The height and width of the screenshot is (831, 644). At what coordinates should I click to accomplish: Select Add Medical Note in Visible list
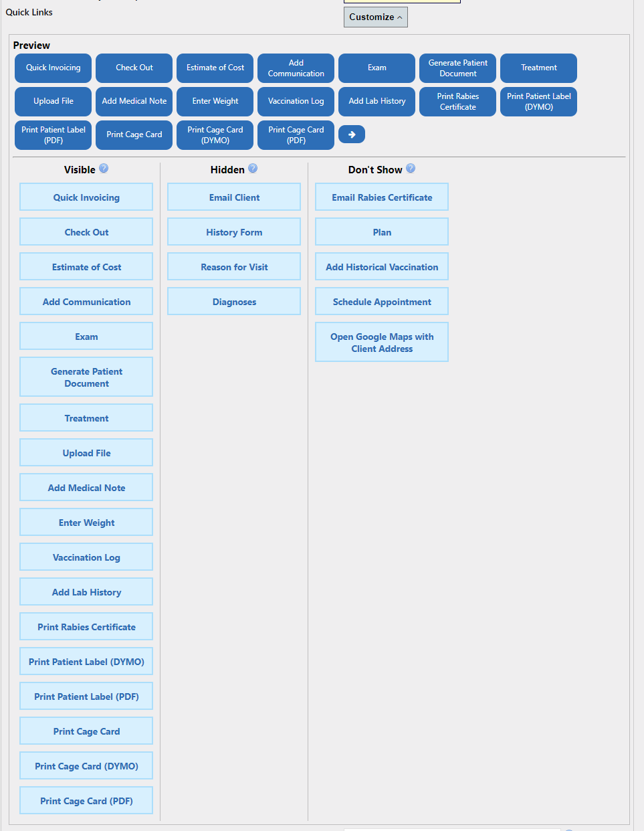[x=86, y=488]
